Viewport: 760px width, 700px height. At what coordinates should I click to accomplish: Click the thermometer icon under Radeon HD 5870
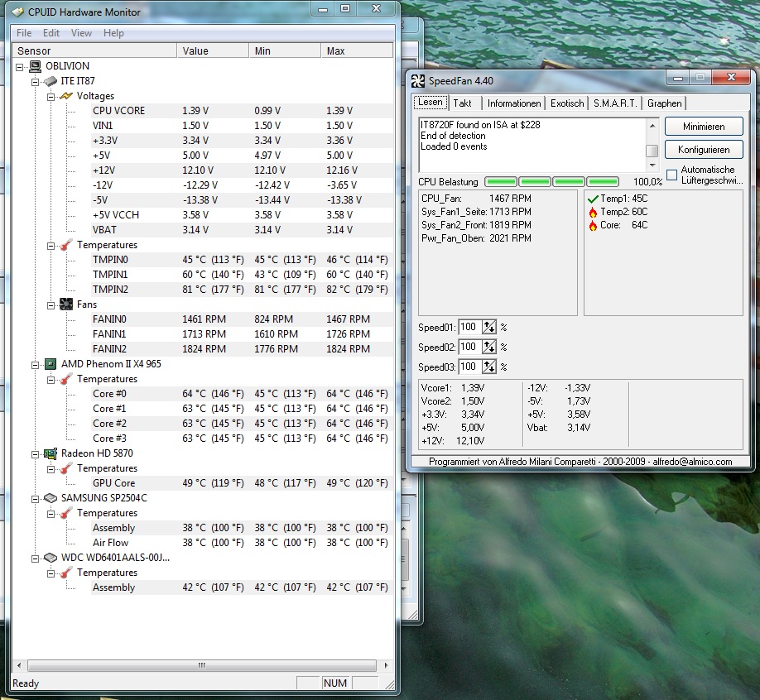pyautogui.click(x=66, y=468)
